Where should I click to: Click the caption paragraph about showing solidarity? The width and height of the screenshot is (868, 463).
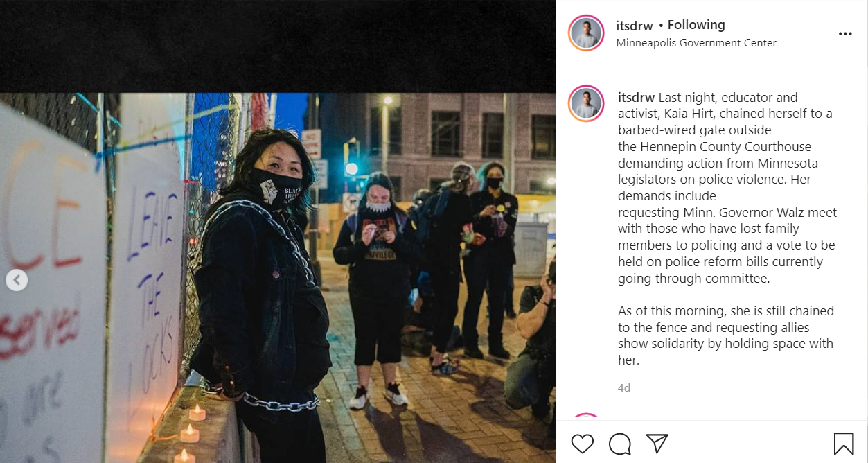pyautogui.click(x=725, y=335)
